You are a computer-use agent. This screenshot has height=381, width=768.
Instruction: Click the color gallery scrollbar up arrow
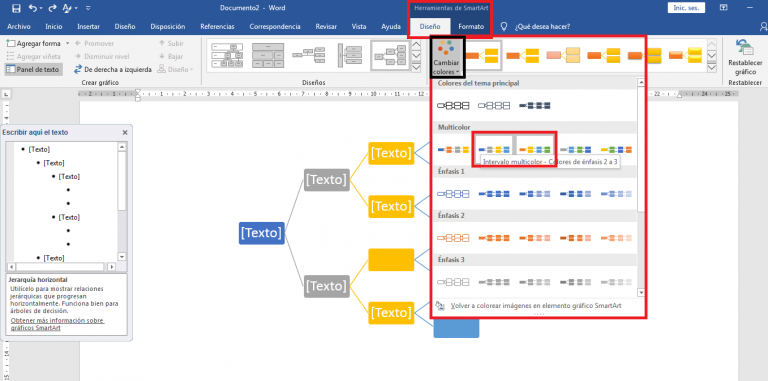point(641,83)
